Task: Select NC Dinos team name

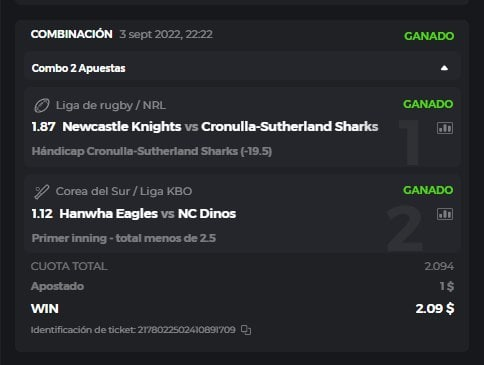Action: pyautogui.click(x=207, y=214)
